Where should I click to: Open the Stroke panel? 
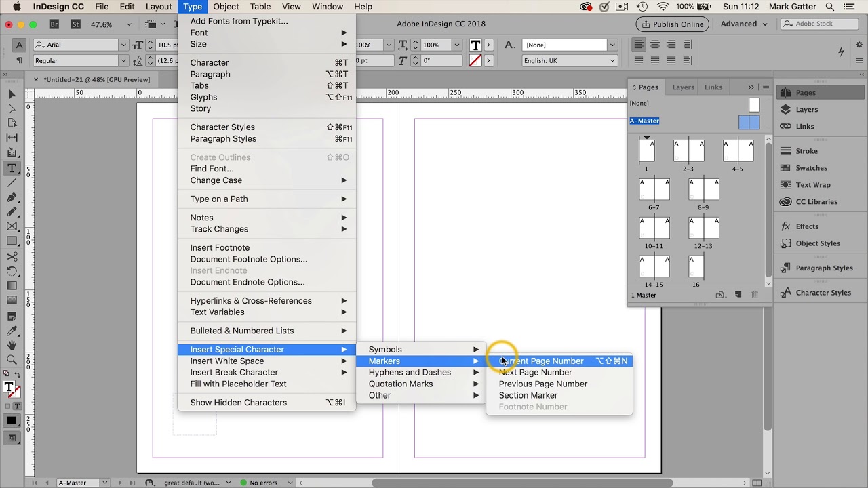[x=806, y=151]
